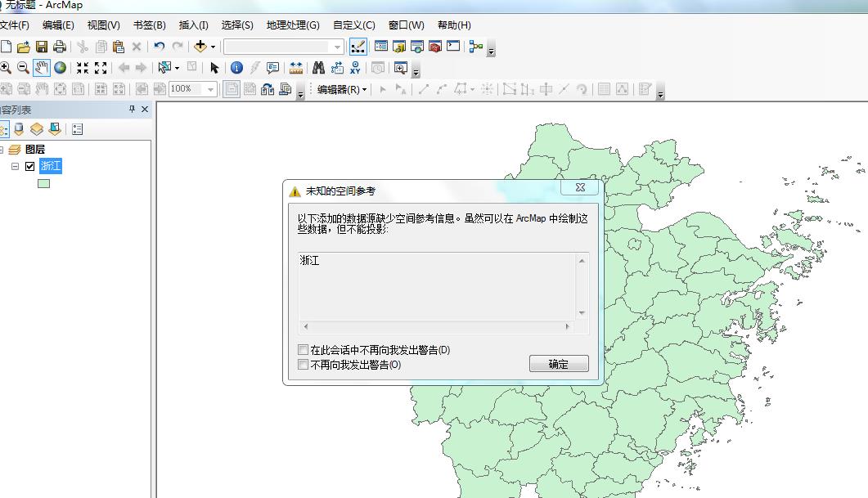Expand the Tools toolbar options

click(x=416, y=71)
